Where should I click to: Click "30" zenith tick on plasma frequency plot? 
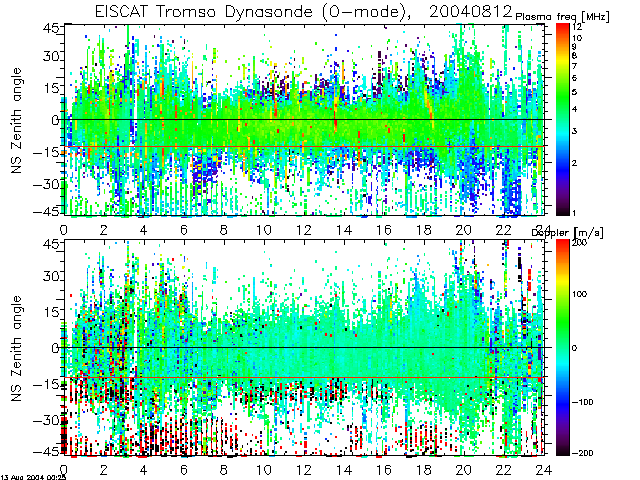[51, 56]
